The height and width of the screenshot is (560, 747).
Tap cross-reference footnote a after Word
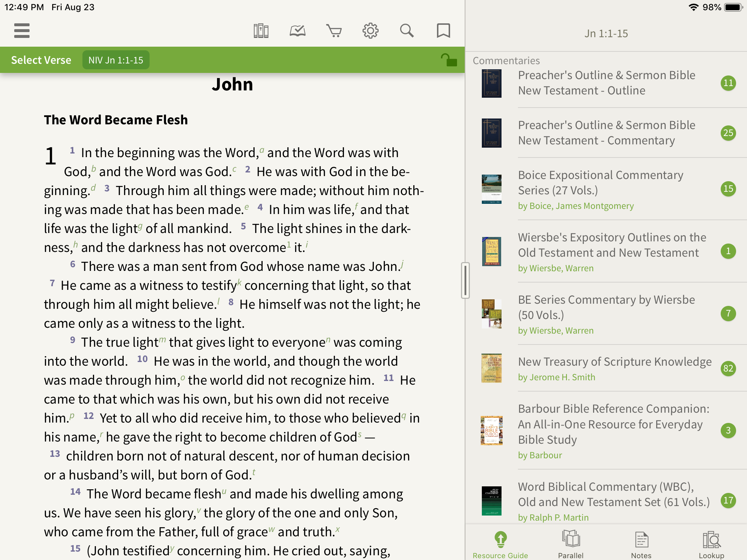pyautogui.click(x=262, y=150)
